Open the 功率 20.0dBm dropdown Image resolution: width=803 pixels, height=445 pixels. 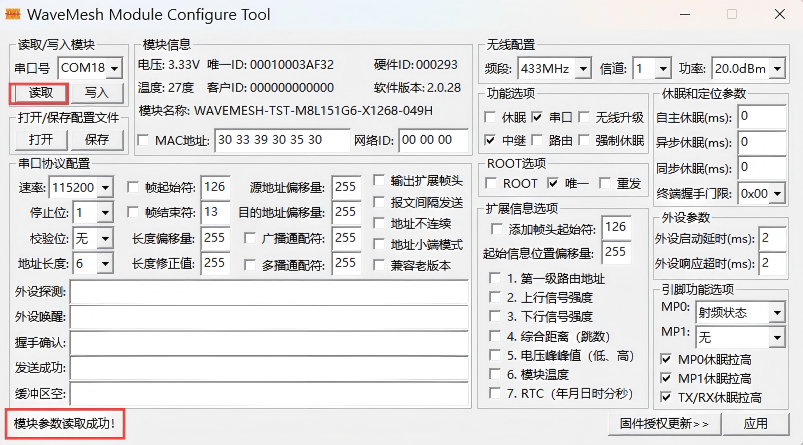click(x=777, y=69)
